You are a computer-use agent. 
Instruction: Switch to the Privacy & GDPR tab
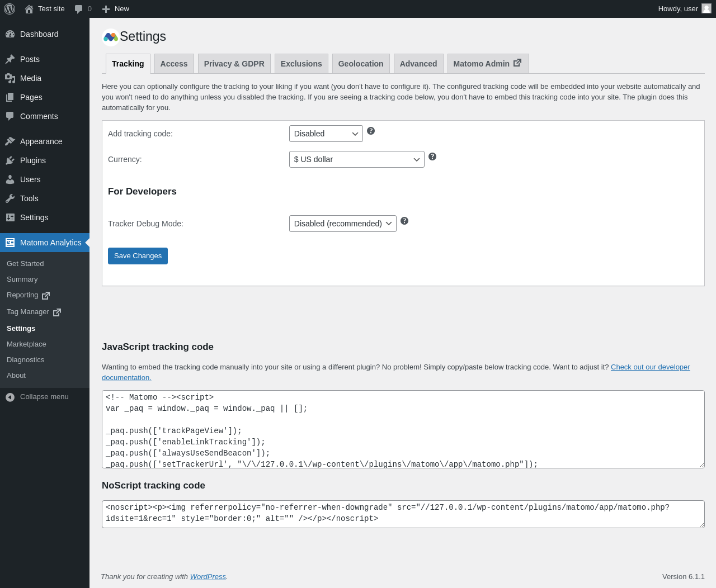tap(234, 64)
